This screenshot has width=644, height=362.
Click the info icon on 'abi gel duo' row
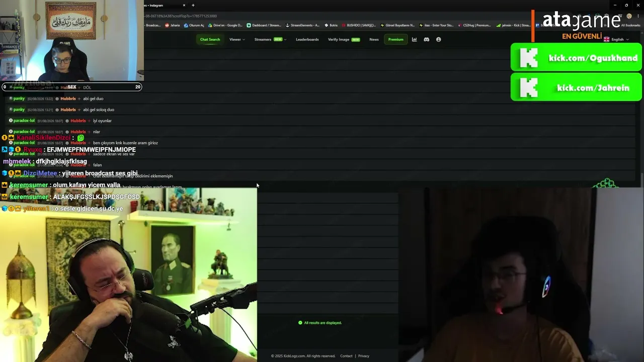click(57, 99)
